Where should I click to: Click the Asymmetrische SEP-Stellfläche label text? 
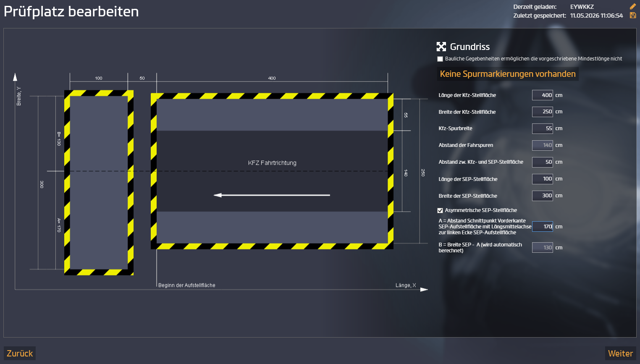(481, 210)
